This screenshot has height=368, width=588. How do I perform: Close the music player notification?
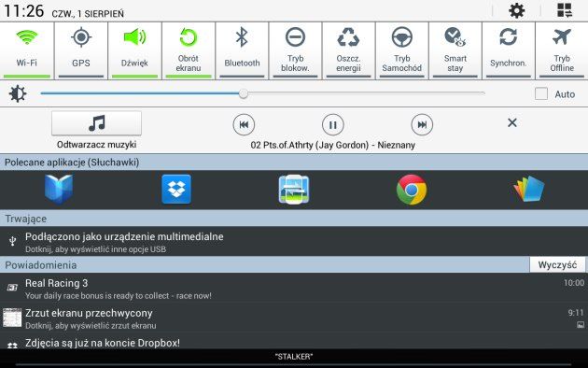(x=511, y=122)
